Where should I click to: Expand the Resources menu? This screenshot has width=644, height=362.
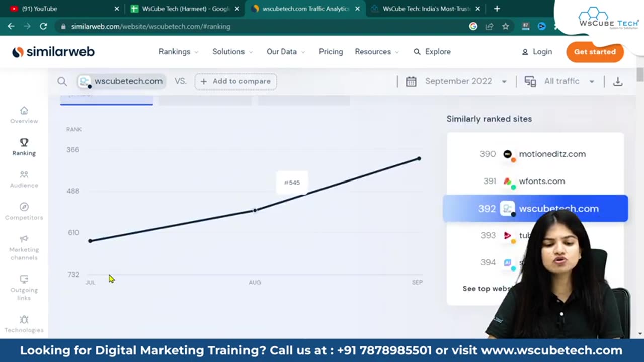[x=377, y=52]
